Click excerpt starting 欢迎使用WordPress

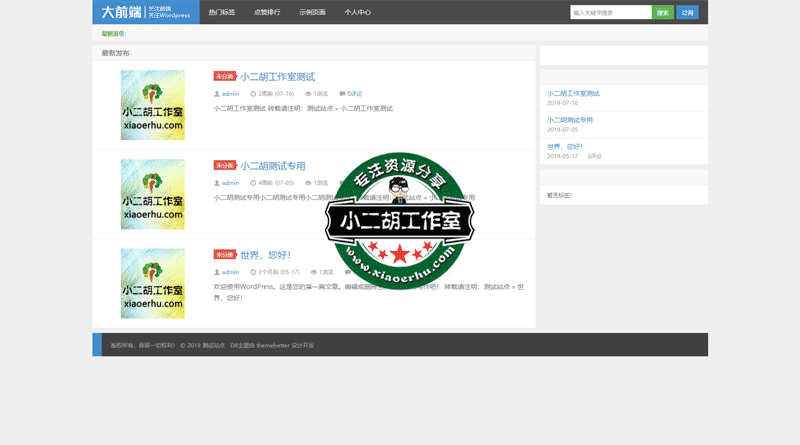click(x=369, y=292)
